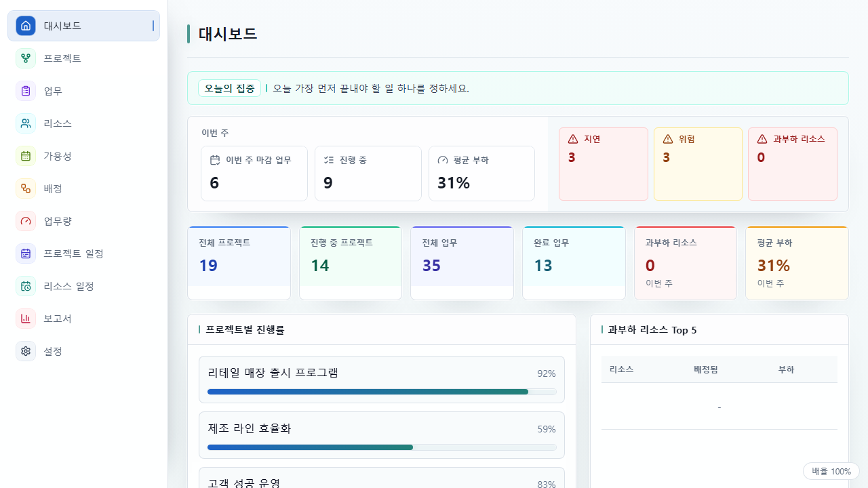Click the 가용성 calendar icon in sidebar
Image resolution: width=868 pixels, height=488 pixels.
point(26,156)
